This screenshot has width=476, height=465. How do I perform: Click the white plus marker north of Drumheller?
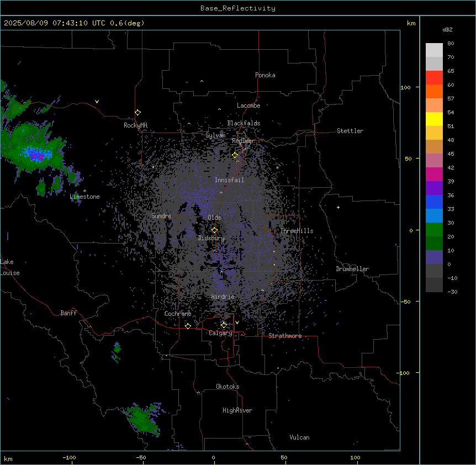click(338, 207)
